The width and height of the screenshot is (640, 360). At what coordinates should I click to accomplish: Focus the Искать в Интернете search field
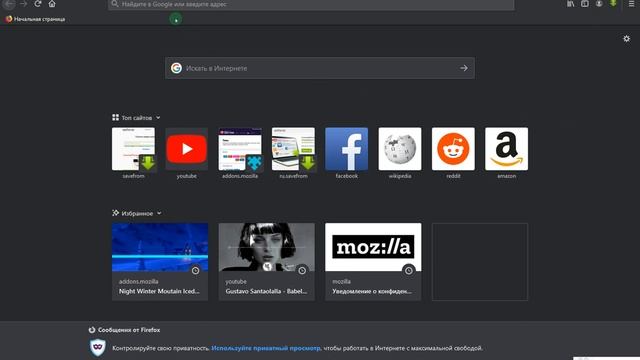click(320, 68)
